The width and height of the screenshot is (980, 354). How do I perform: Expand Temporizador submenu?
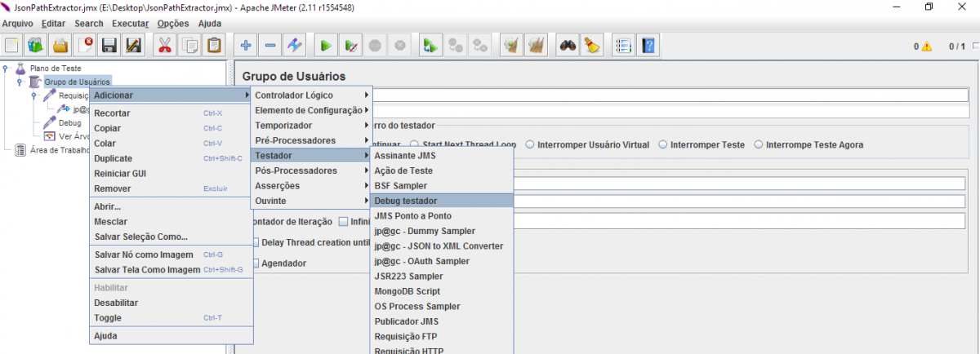(x=311, y=126)
